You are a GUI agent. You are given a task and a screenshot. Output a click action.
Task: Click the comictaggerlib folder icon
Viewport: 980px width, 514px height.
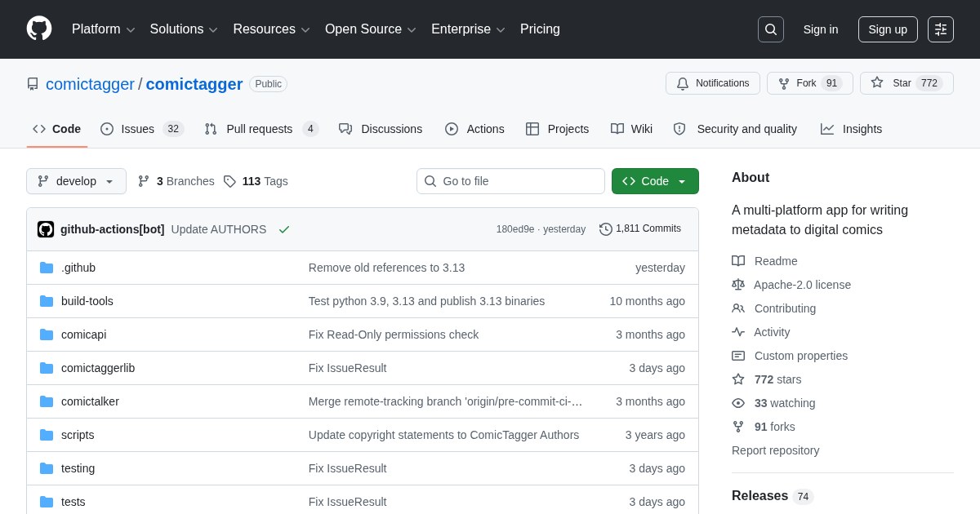pos(47,368)
